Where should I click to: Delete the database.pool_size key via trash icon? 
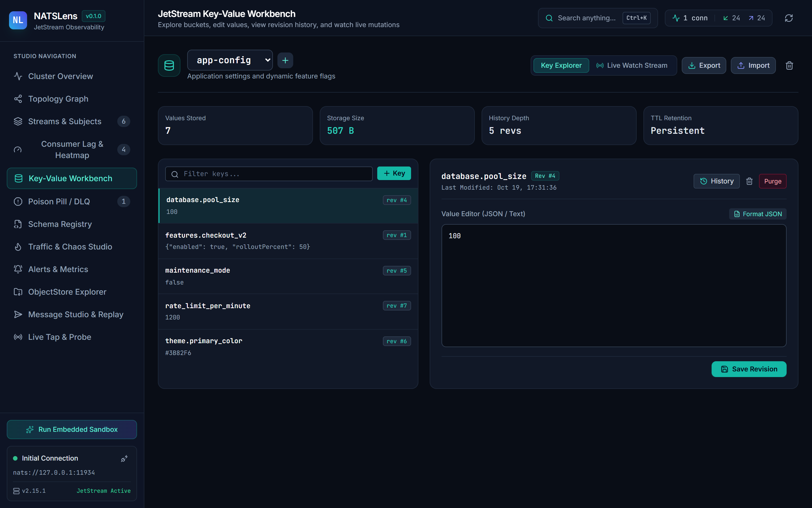pos(749,181)
